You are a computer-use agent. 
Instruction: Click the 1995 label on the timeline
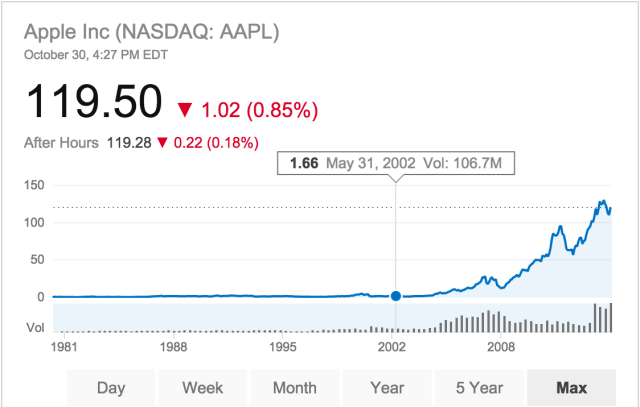coord(284,347)
